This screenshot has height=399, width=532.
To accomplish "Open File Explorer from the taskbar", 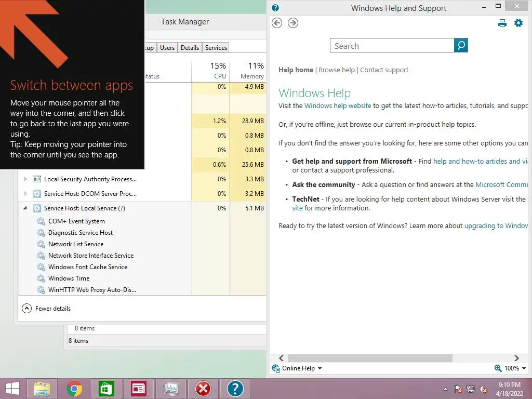I will click(42, 389).
